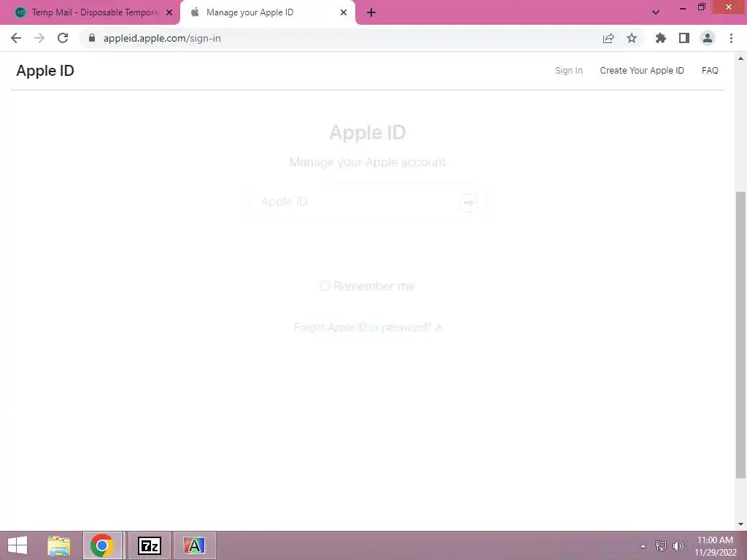Expand tab search chevron

pyautogui.click(x=656, y=13)
